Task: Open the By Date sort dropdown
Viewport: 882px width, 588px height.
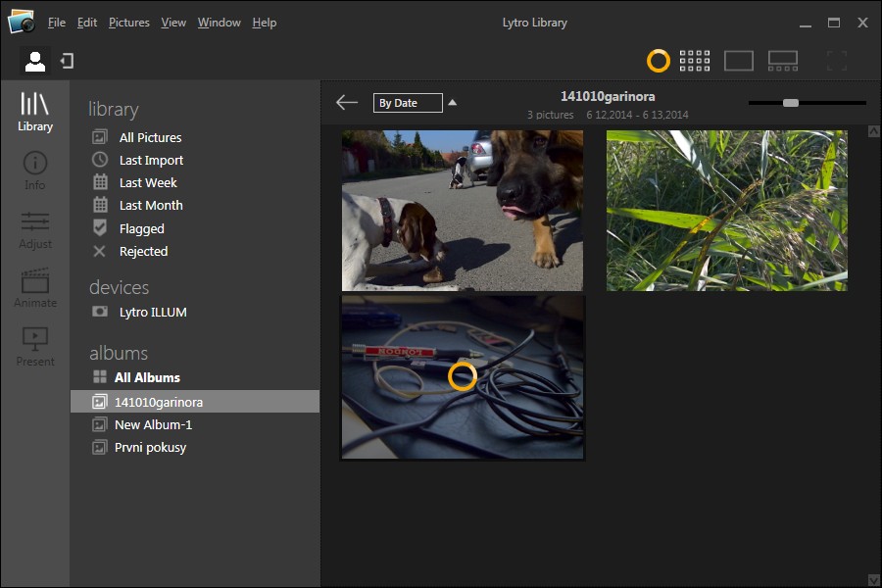Action: (x=408, y=103)
